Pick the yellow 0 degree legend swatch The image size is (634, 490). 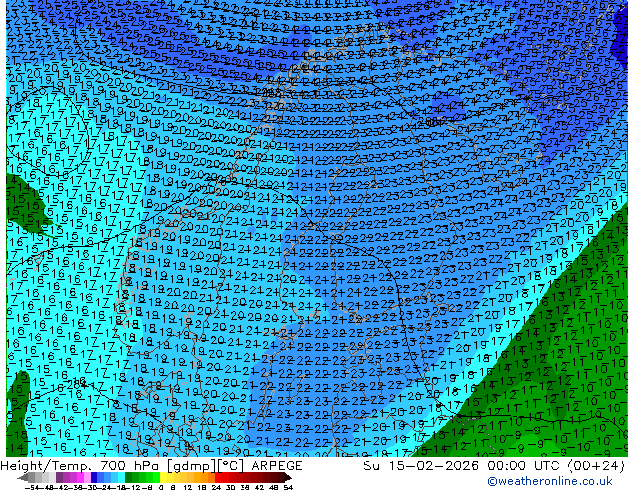pyautogui.click(x=163, y=478)
